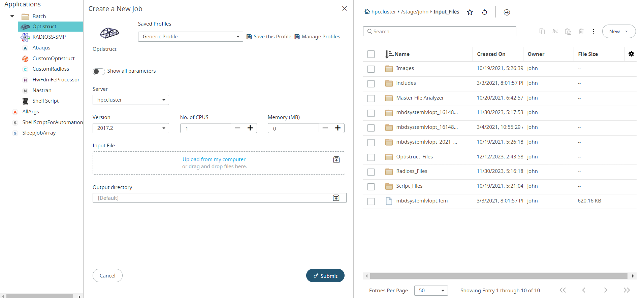Click the Save this Profile icon
Viewport: 644px width, 298px height.
[x=249, y=37]
